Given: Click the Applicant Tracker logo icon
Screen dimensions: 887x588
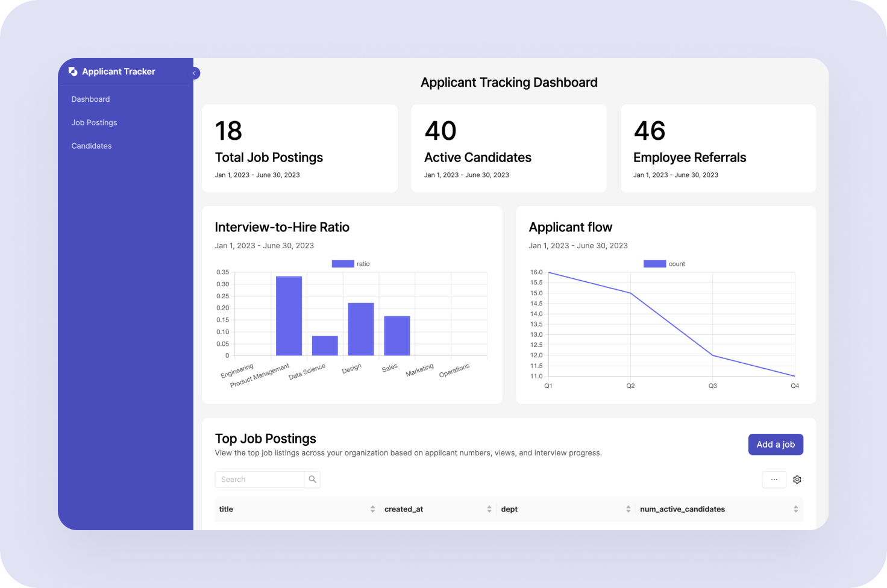Looking at the screenshot, I should 72,71.
